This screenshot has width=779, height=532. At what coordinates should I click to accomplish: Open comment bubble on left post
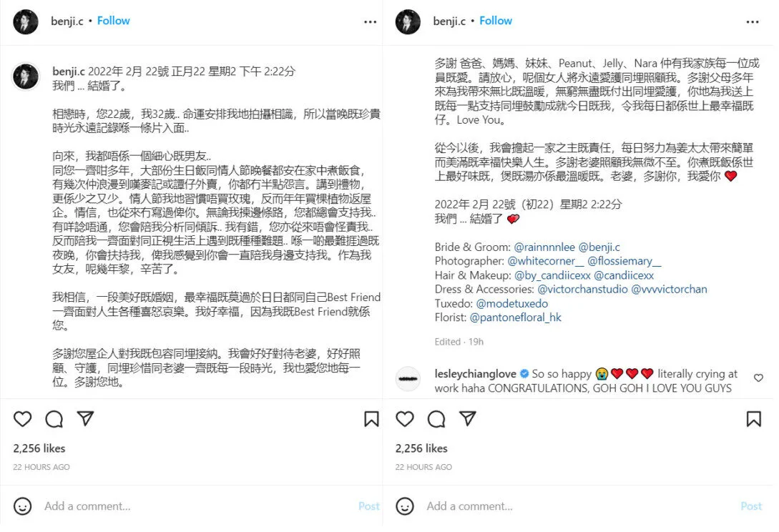[54, 419]
